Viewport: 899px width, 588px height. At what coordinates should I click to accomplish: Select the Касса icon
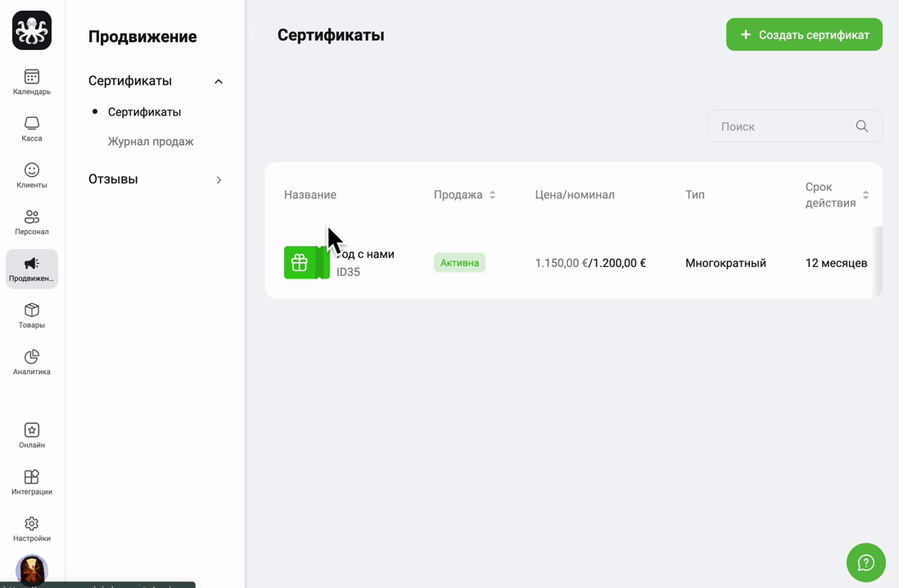pyautogui.click(x=31, y=128)
